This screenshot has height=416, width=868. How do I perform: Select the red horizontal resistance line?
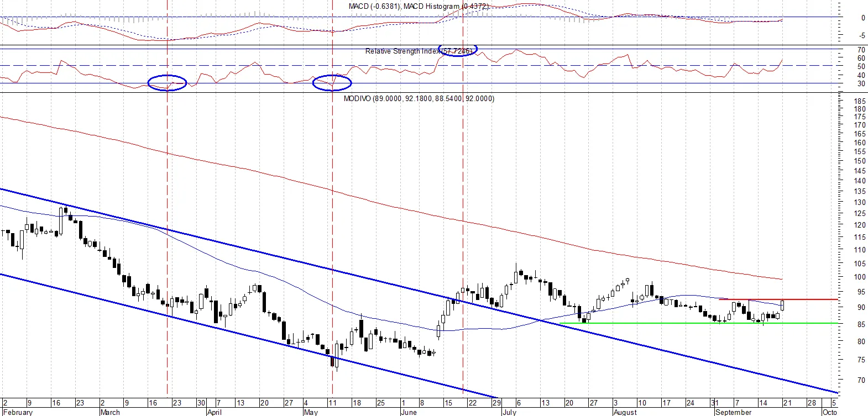[778, 299]
